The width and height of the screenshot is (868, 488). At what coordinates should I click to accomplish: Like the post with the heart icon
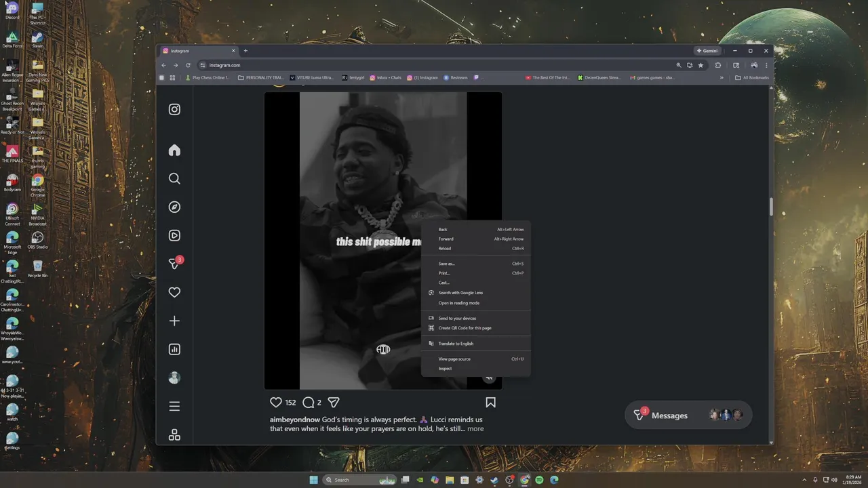point(276,402)
